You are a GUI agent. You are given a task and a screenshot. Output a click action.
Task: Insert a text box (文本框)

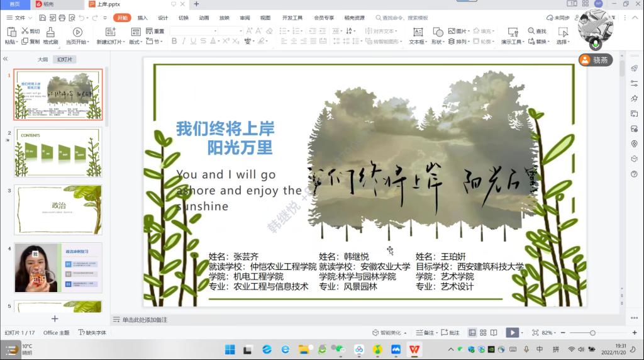tap(417, 31)
